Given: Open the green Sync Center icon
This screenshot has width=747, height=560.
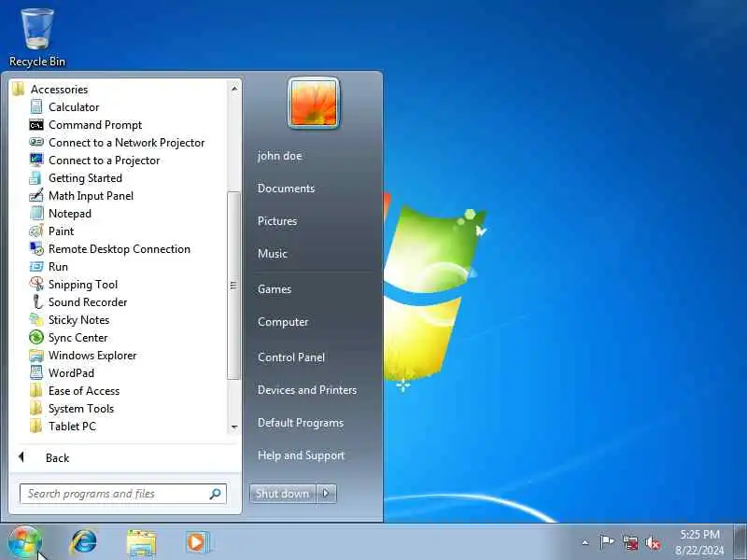Looking at the screenshot, I should (x=36, y=337).
